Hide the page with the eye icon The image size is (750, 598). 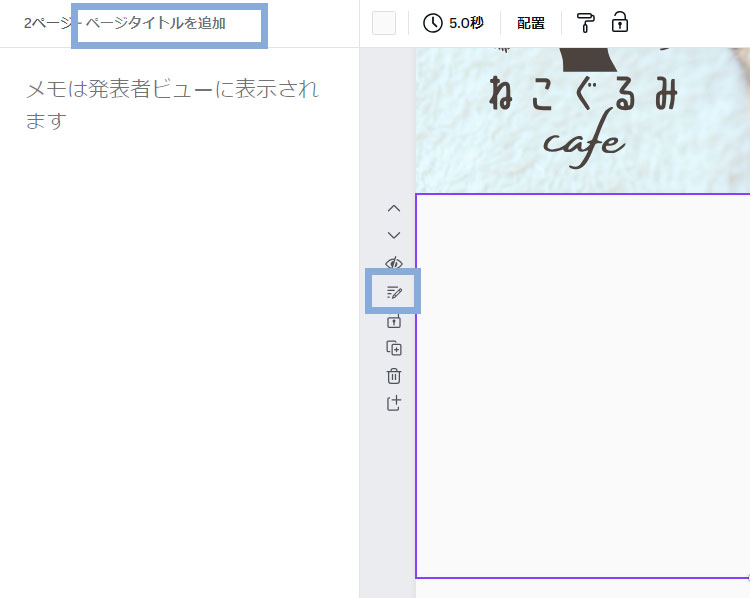coord(394,263)
